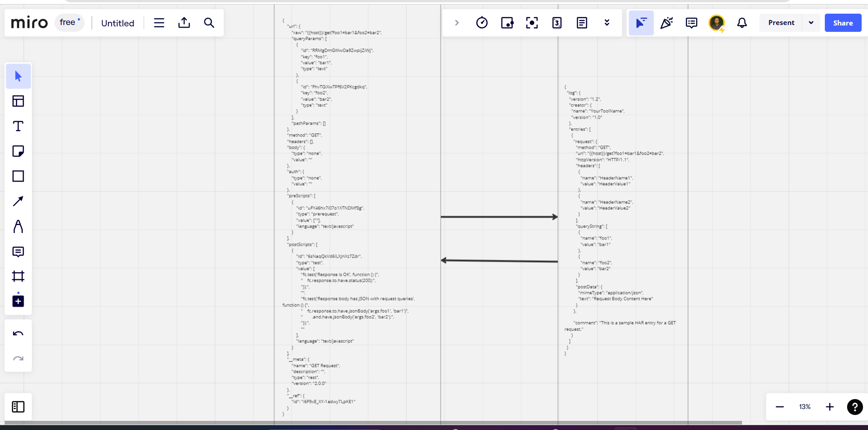Enable the reactions pointer mode
Screen dimensions: 868x430
(666, 22)
